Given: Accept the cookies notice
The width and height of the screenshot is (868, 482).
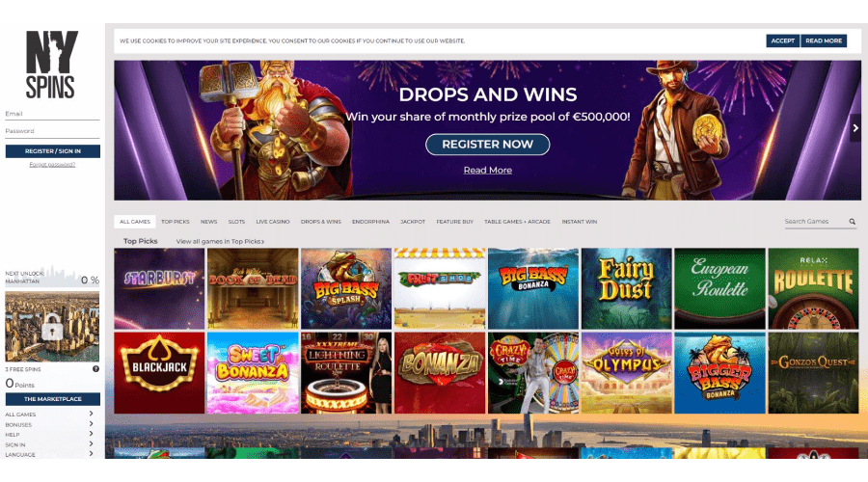Looking at the screenshot, I should pyautogui.click(x=783, y=40).
